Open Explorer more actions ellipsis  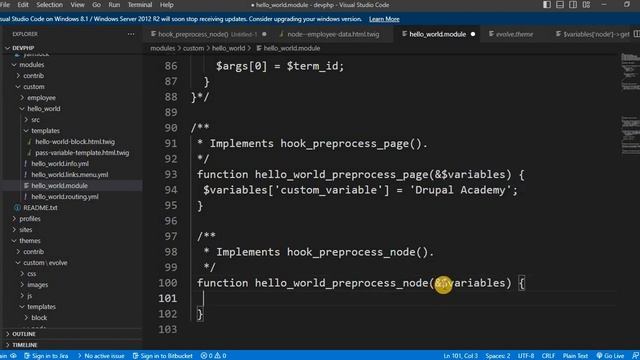(x=131, y=34)
